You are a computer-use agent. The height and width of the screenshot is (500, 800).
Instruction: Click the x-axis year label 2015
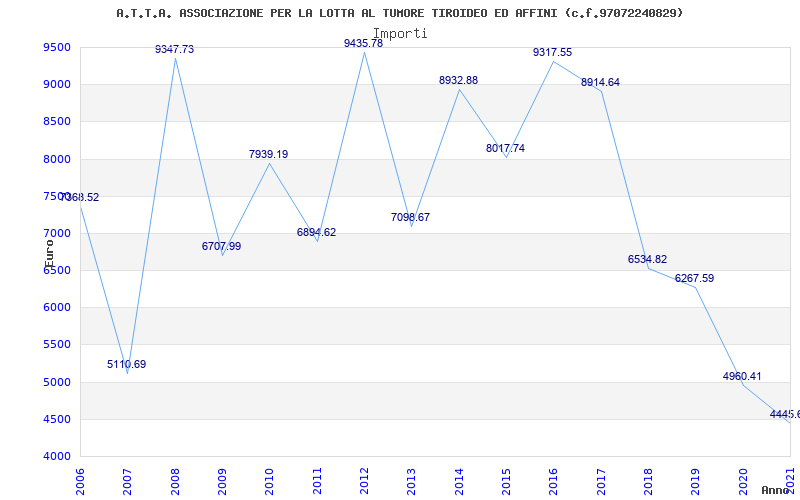pos(506,481)
